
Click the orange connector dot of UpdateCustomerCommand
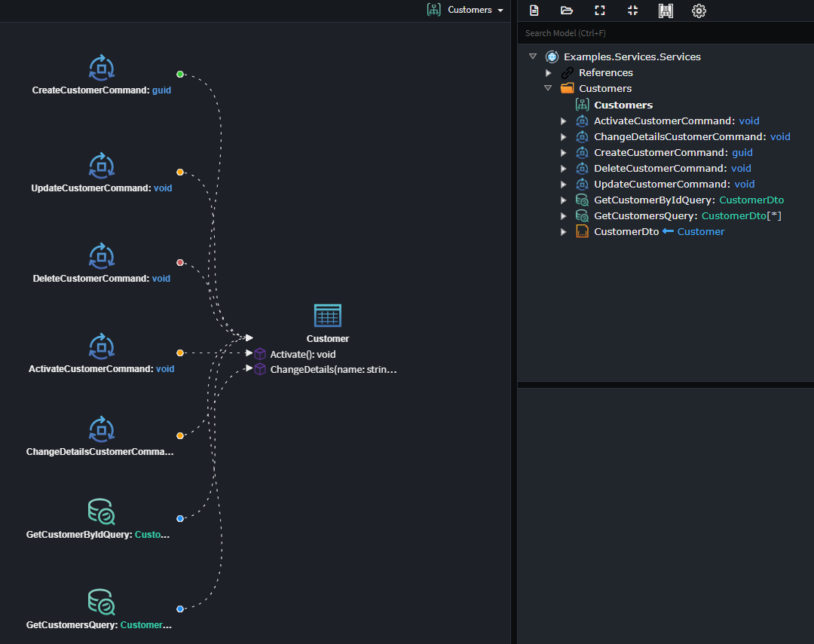coord(180,172)
